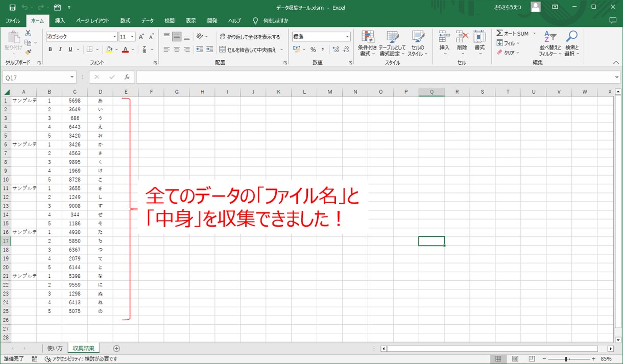Viewport: 623px width, 364px height.
Task: Apply percent style format
Action: (x=313, y=50)
